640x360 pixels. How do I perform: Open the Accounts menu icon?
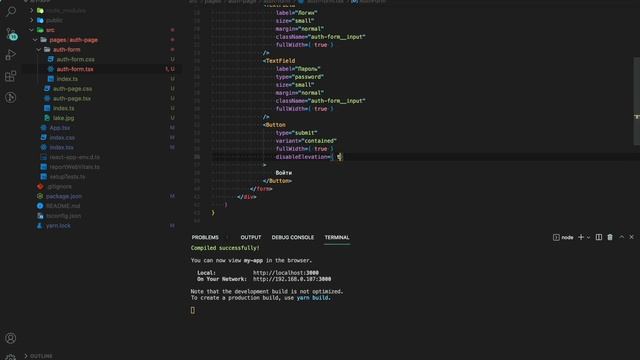tap(11, 338)
